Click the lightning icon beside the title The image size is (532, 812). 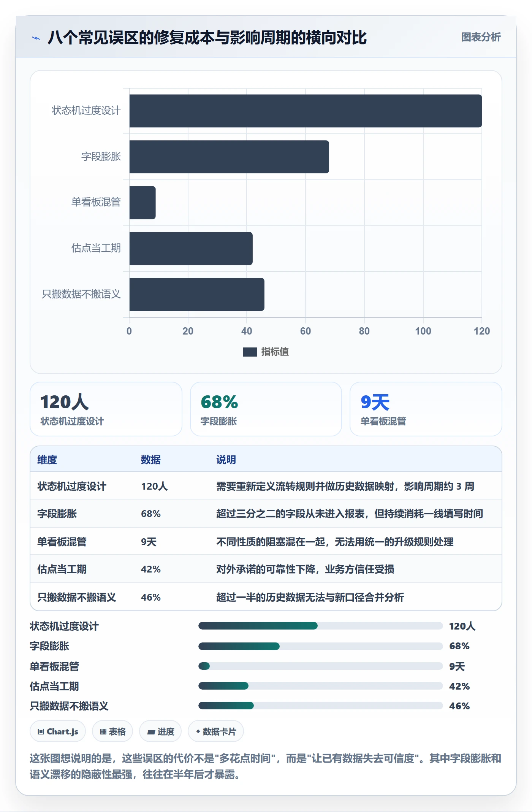tap(36, 38)
